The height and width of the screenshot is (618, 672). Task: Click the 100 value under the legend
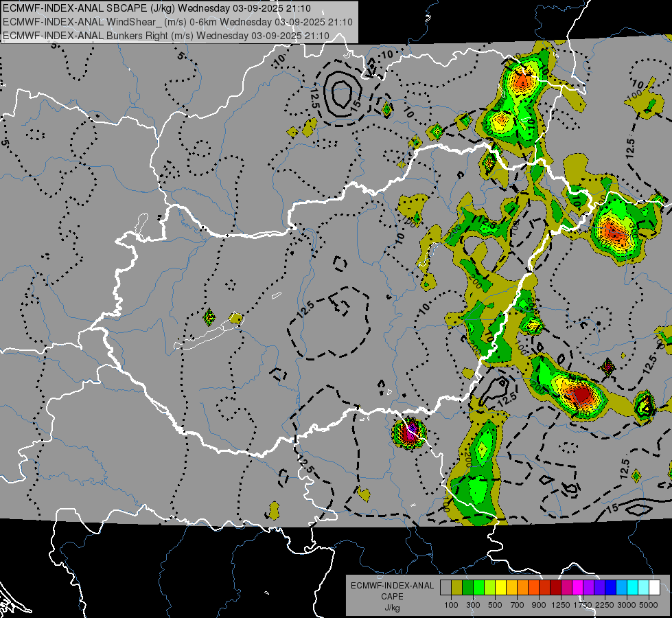pos(451,605)
